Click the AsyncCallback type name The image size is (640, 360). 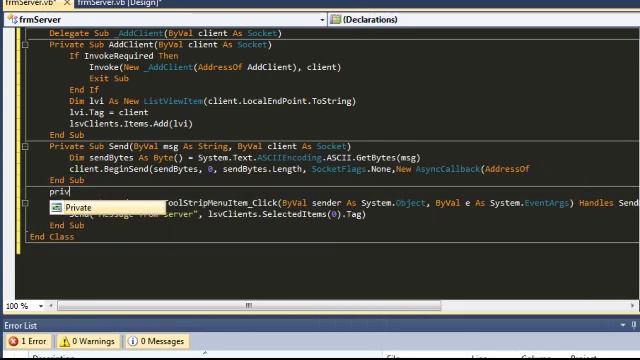click(x=448, y=169)
